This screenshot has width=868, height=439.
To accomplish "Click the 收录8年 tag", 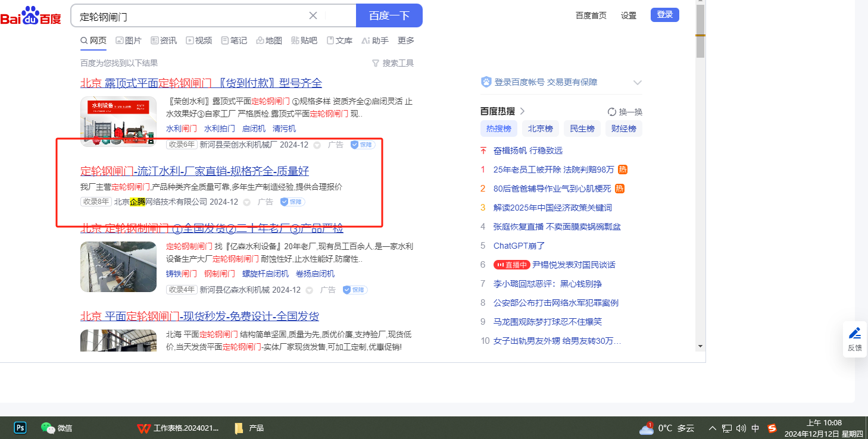I will click(96, 202).
